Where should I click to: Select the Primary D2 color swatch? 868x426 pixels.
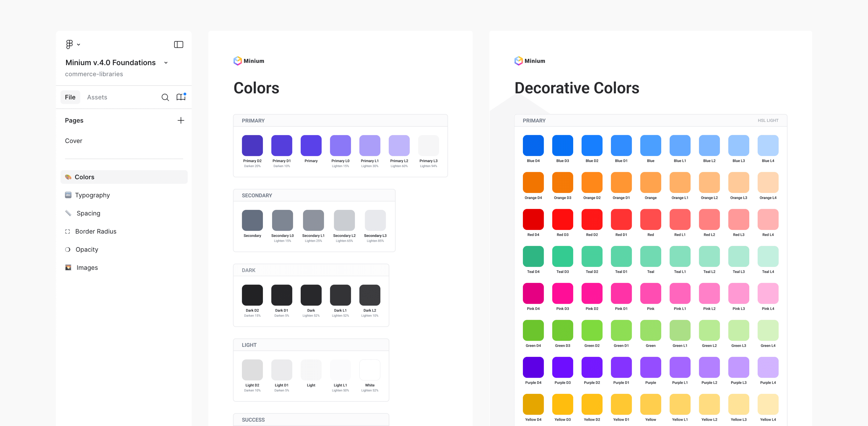[252, 145]
